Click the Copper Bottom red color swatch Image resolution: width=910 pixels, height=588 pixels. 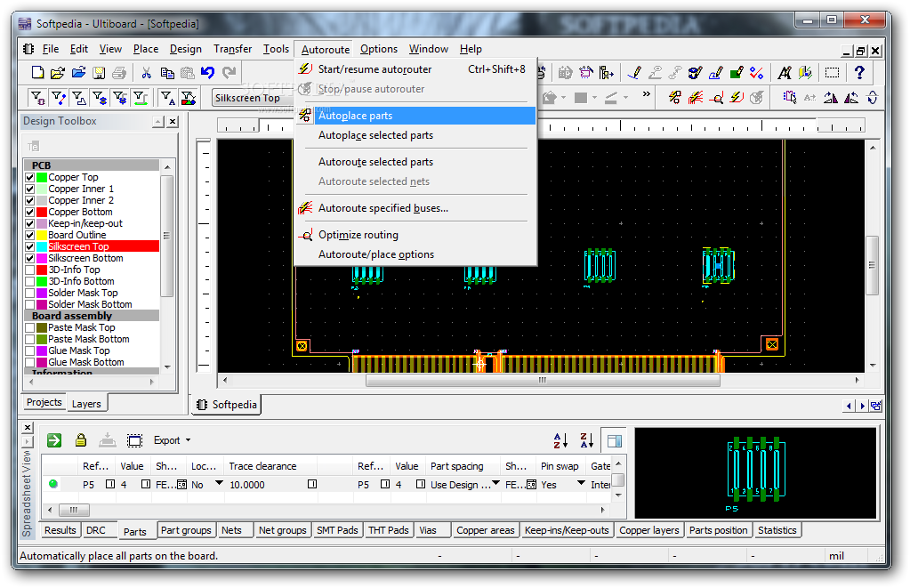tap(42, 212)
